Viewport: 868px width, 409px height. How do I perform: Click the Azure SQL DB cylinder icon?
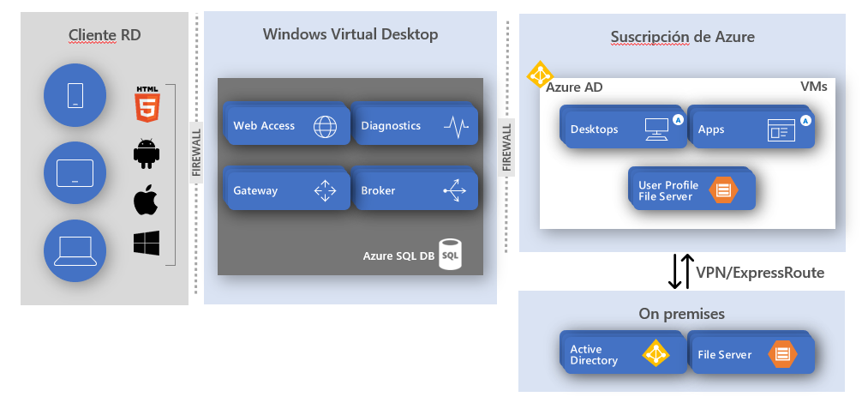click(450, 255)
